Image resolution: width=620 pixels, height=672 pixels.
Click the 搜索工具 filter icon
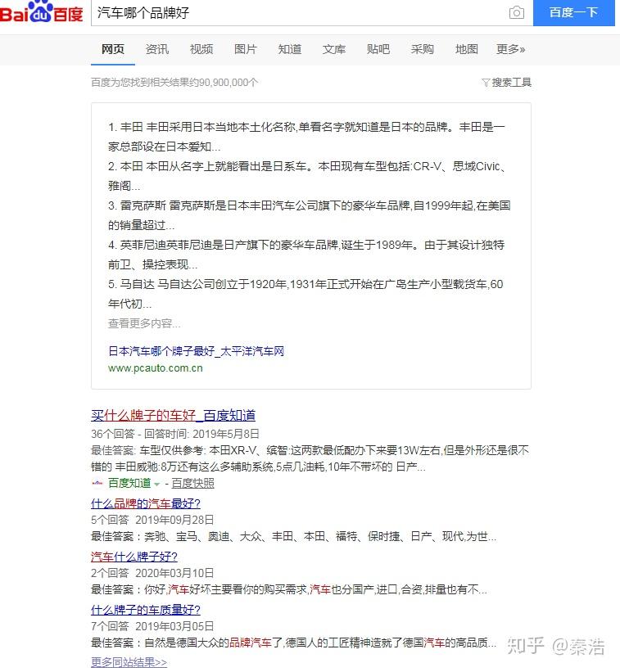[x=486, y=83]
